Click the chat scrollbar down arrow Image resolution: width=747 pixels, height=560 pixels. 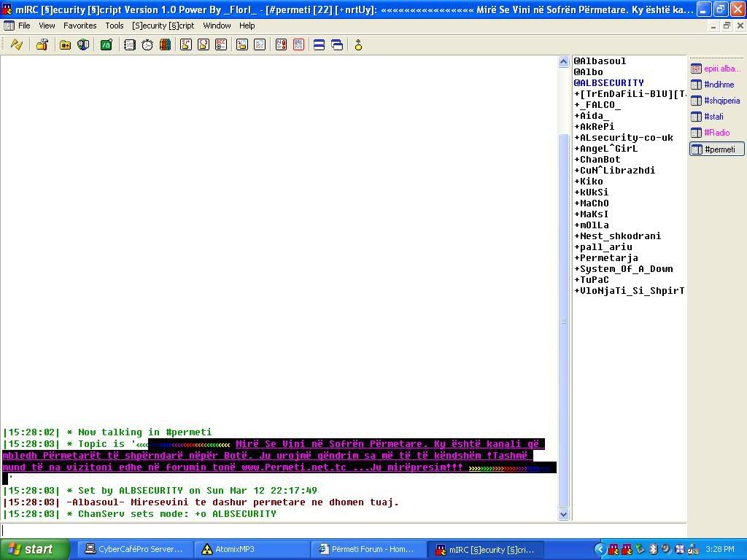tap(563, 514)
